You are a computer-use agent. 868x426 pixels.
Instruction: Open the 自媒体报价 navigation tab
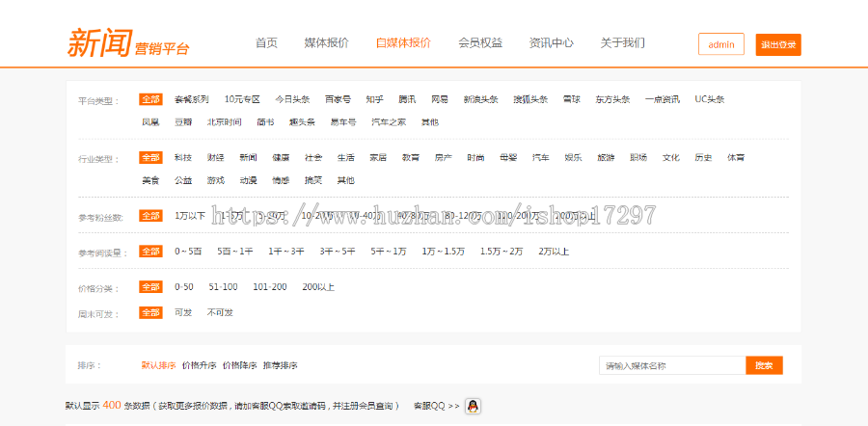click(403, 43)
